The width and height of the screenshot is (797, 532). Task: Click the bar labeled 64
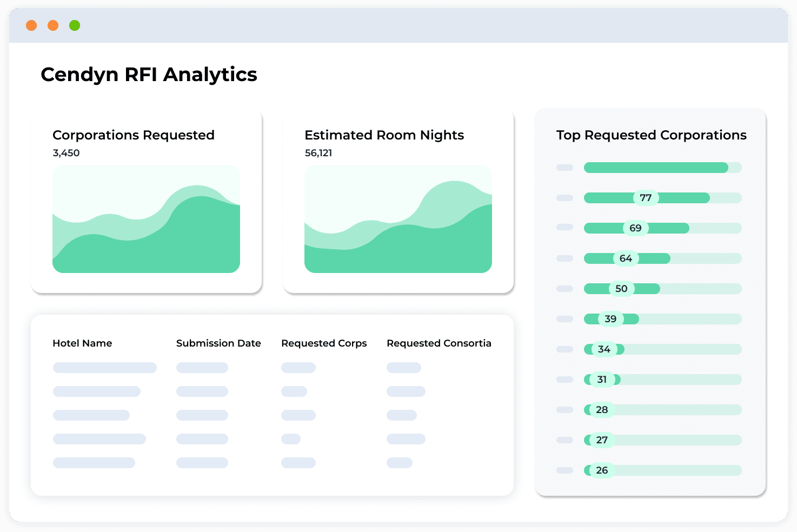[x=662, y=258]
